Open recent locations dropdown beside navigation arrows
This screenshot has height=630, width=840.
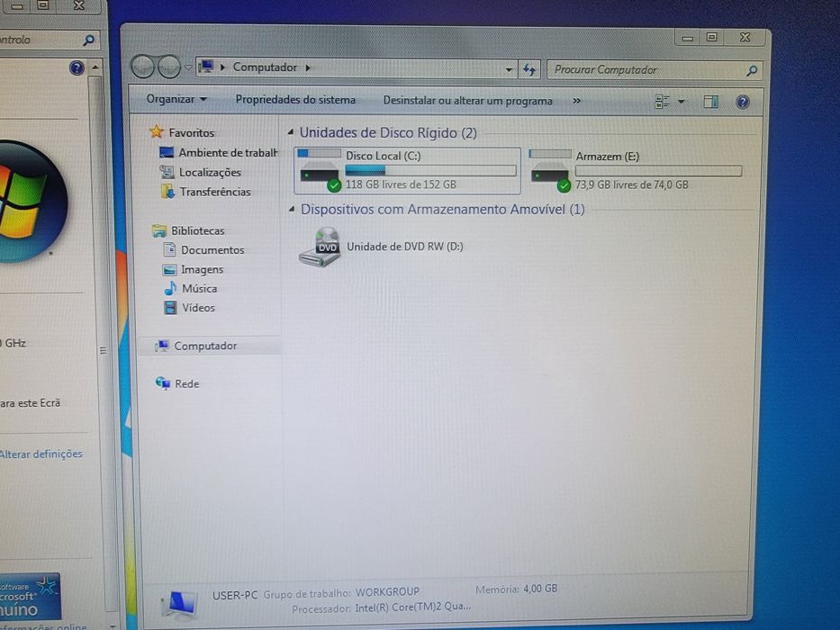coord(188,67)
